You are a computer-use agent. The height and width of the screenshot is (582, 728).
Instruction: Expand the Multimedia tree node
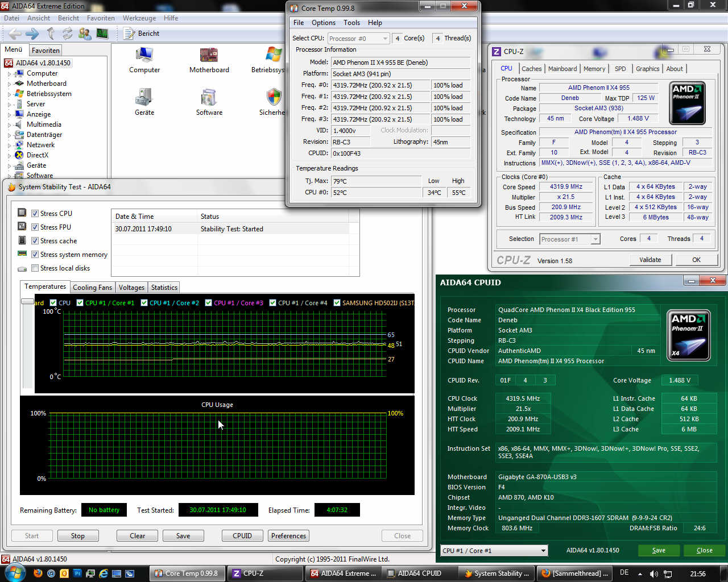click(9, 125)
